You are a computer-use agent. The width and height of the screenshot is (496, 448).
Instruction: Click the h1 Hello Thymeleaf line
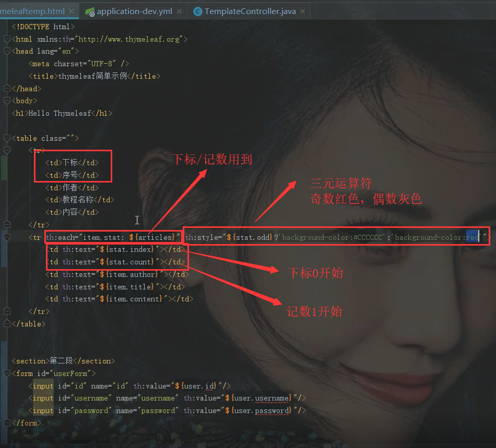[x=62, y=113]
